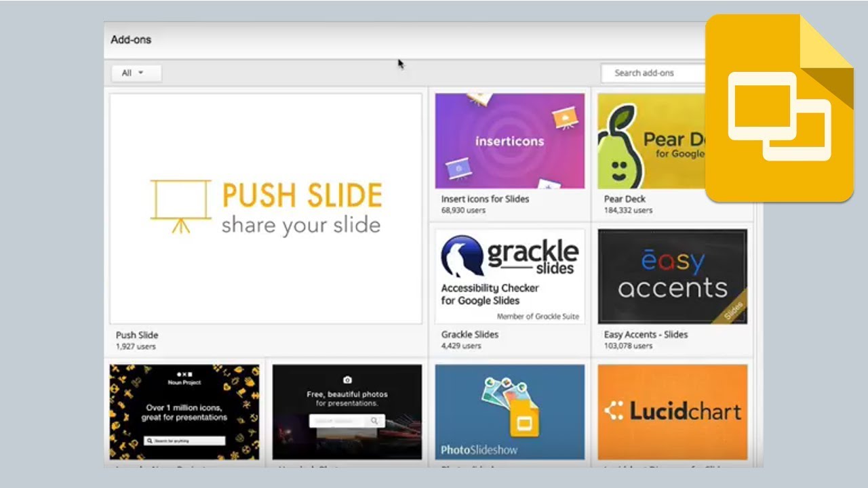Screen dimensions: 868x488
Task: Click the 184,332 users text
Action: coord(628,211)
